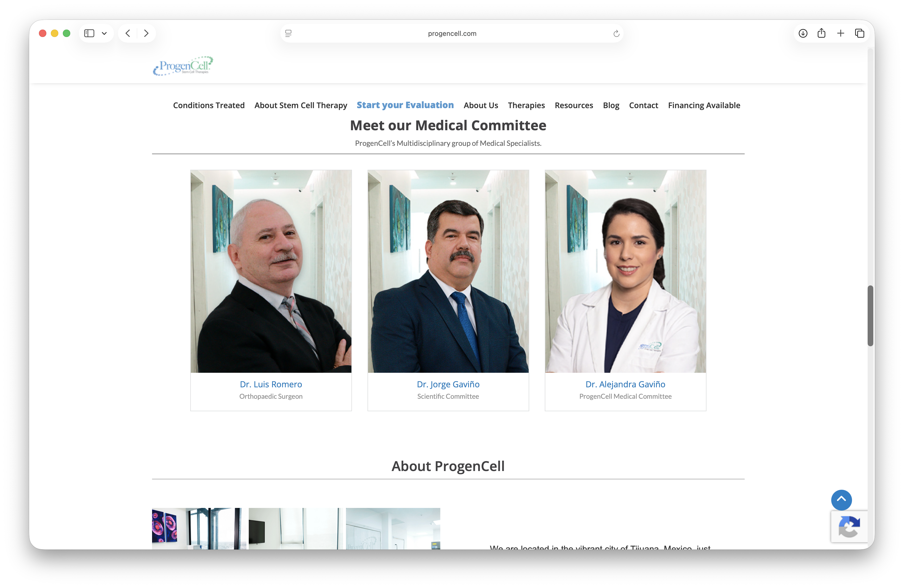
Task: Click Start your Evaluation in the navigation
Action: click(405, 105)
